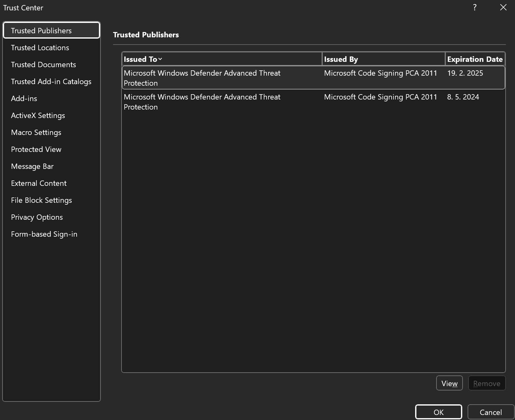This screenshot has width=515, height=420.
Task: Open the Add-ins section
Action: click(51, 98)
